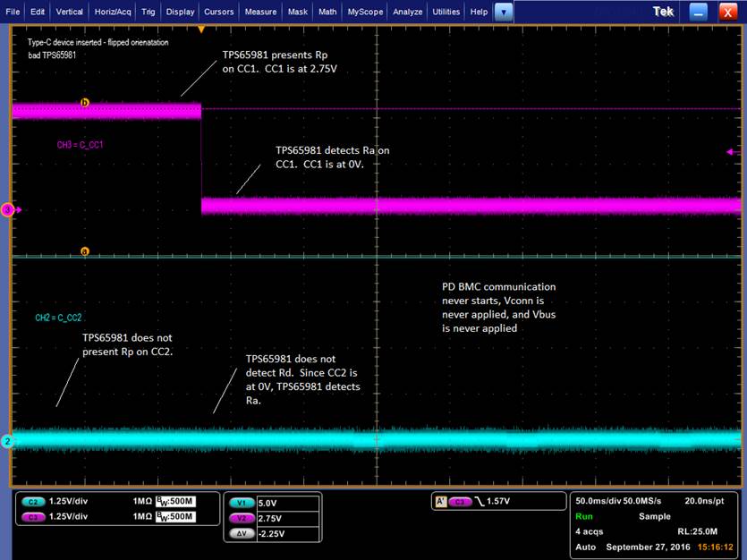Click the C3 bandwidth BW:500M field
This screenshot has height=560, width=747.
pyautogui.click(x=175, y=517)
